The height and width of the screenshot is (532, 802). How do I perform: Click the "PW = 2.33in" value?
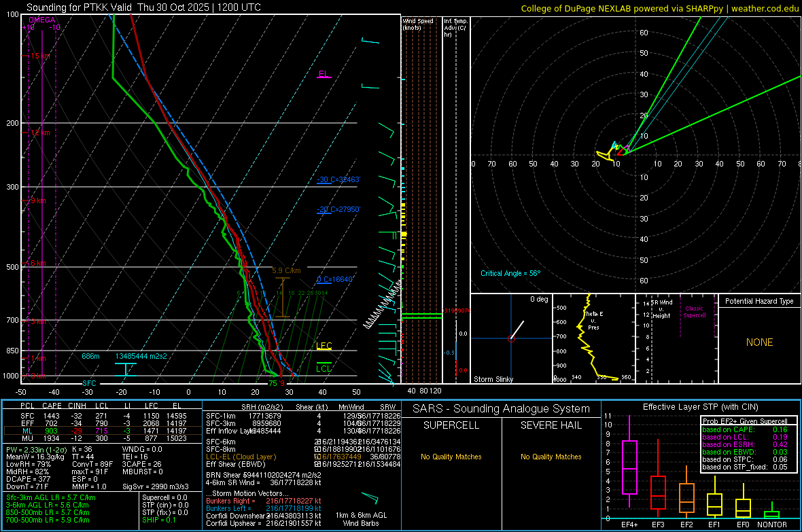pyautogui.click(x=35, y=449)
